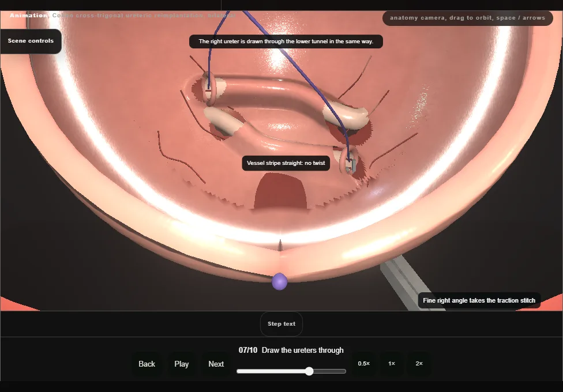Click the Animation title heading
This screenshot has height=392, width=563.
pyautogui.click(x=122, y=16)
